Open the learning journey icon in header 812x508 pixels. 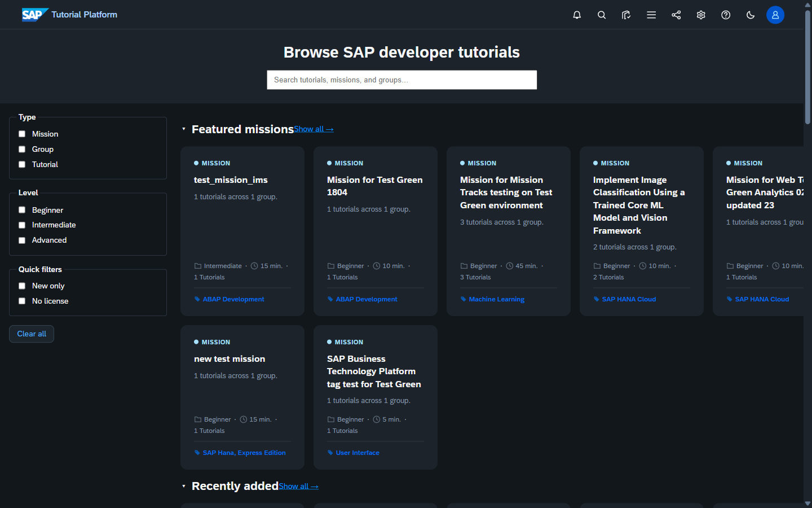[626, 15]
